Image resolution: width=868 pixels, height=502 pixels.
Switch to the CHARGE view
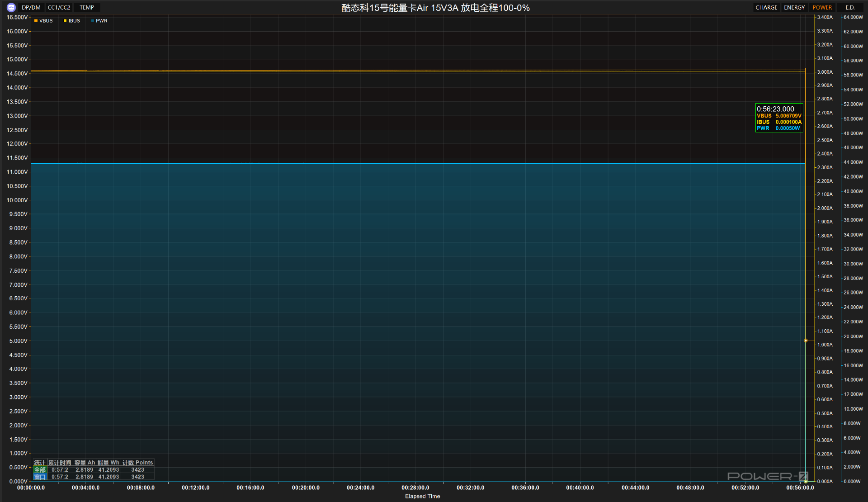766,8
